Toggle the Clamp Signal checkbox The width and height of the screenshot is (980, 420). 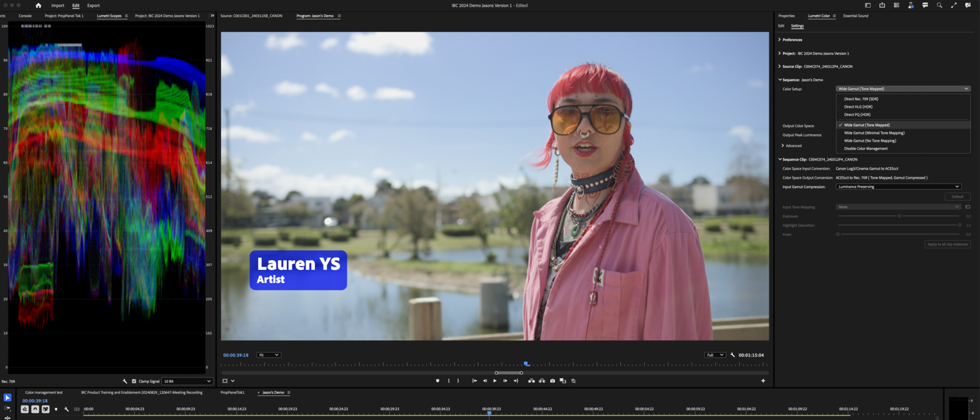[134, 381]
